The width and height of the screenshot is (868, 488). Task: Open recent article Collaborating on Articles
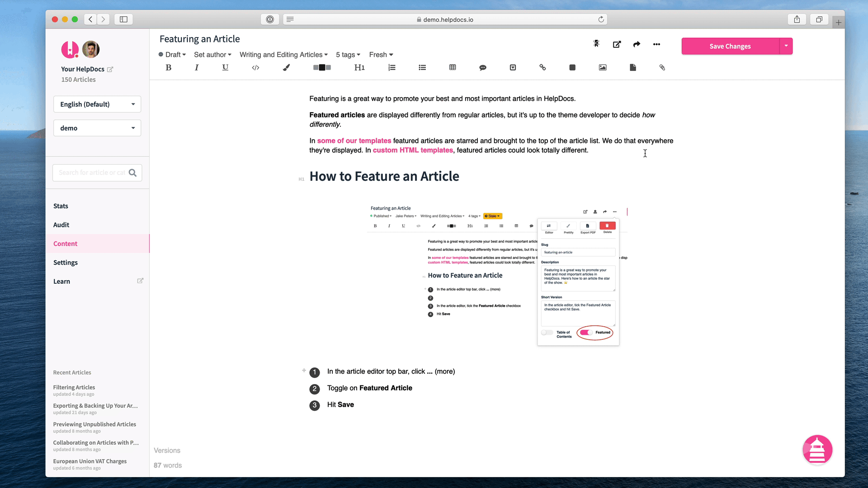point(96,443)
